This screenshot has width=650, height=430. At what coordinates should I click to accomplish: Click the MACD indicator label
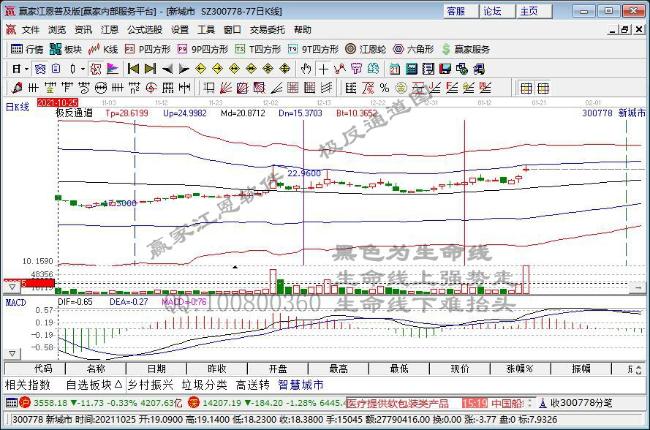16,302
